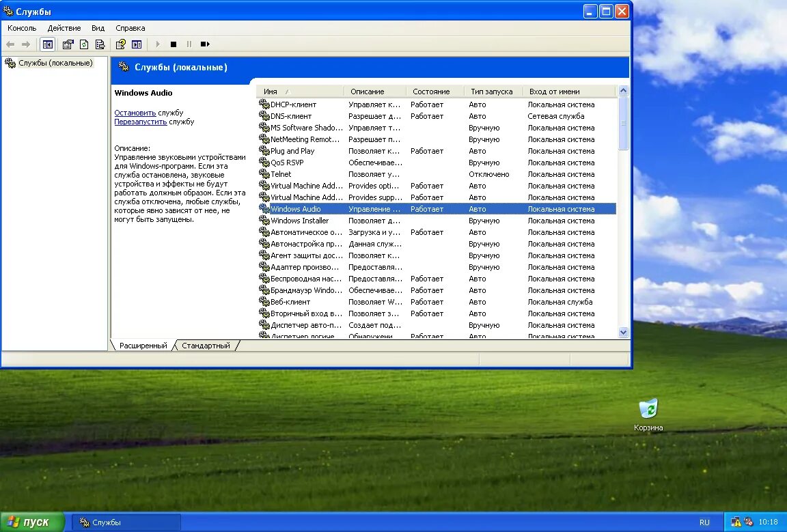This screenshot has width=787, height=532.
Task: Select the Автоматическое о... service
Action: tap(306, 232)
